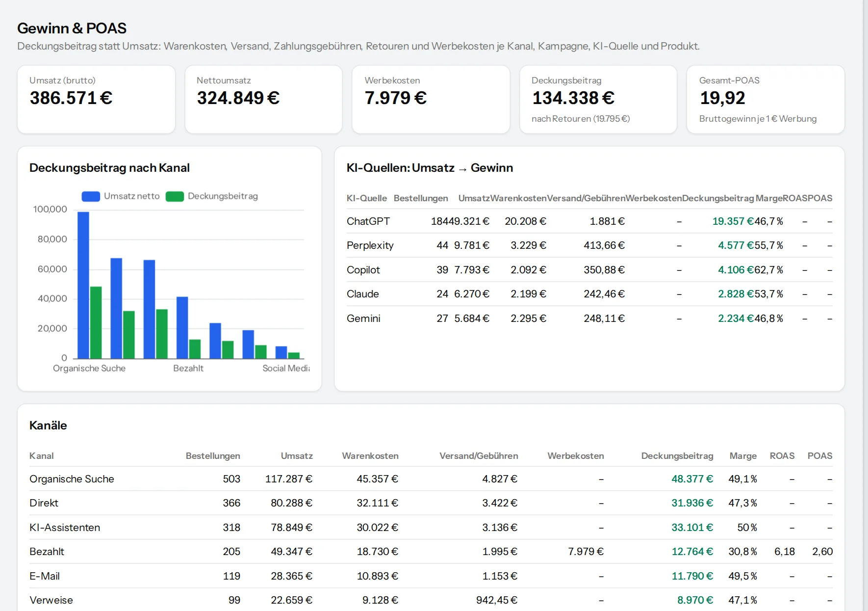Image resolution: width=868 pixels, height=611 pixels.
Task: Click the Social Media chart axis label
Action: pos(286,369)
